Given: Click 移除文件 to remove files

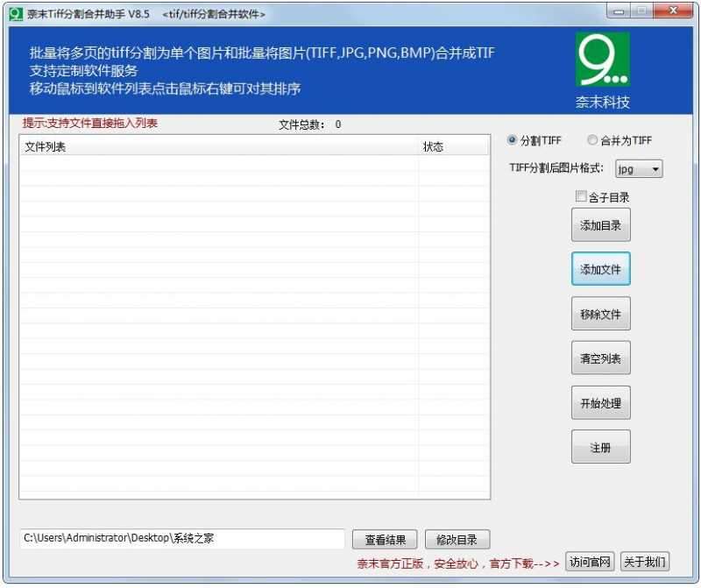Looking at the screenshot, I should 600,313.
